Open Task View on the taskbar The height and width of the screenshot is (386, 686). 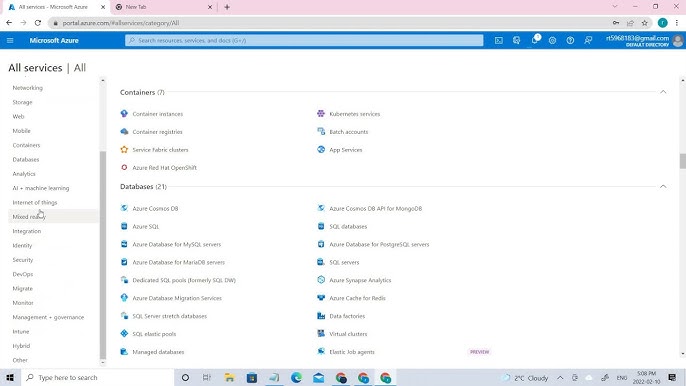(207, 377)
